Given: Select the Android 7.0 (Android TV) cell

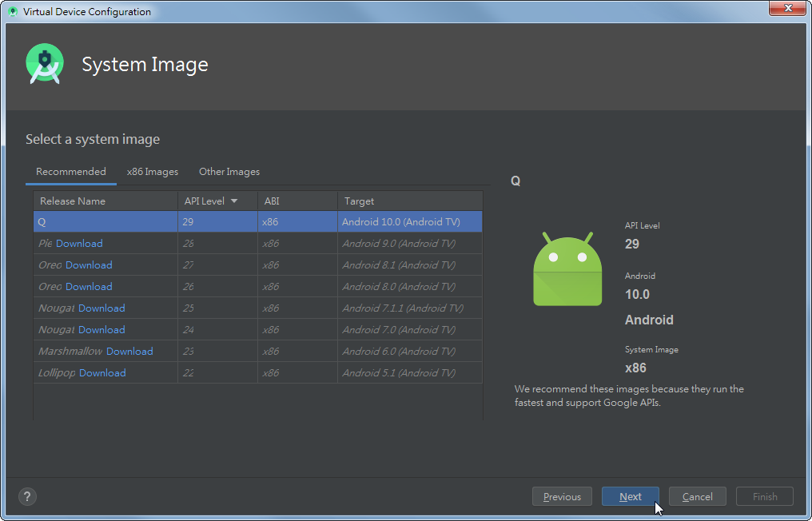Looking at the screenshot, I should coord(410,330).
